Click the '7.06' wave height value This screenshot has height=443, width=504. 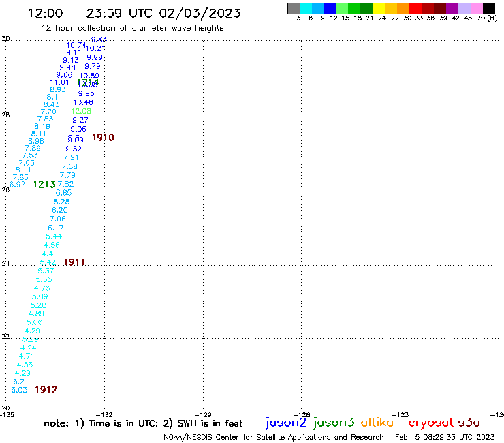point(57,219)
